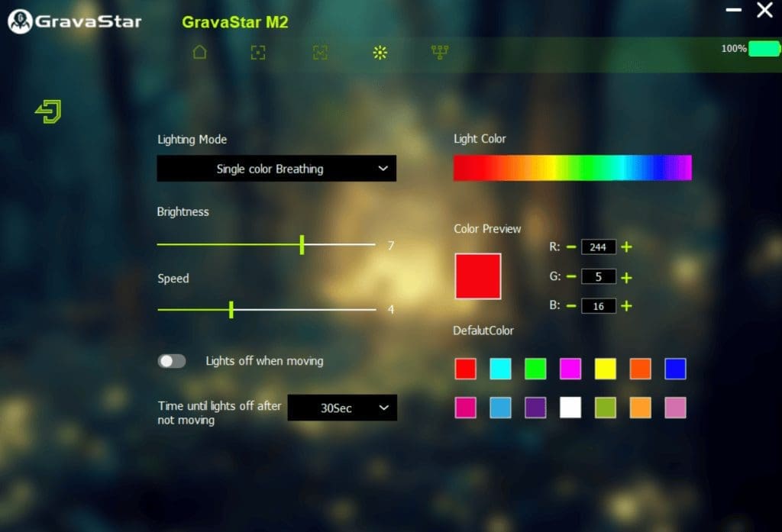The image size is (782, 532).
Task: Open the macro settings tab icon
Action: click(320, 53)
